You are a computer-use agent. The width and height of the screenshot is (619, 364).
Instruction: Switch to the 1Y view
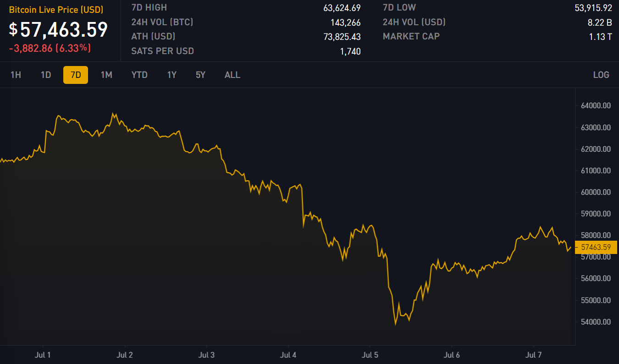point(171,75)
